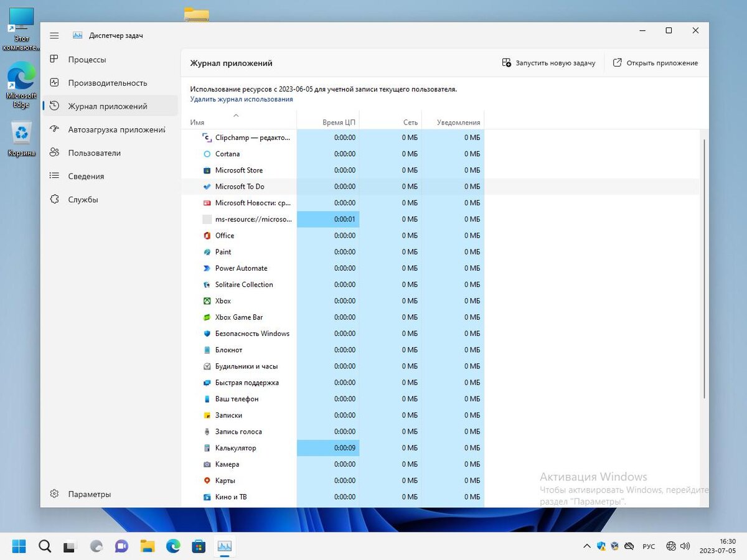Image resolution: width=747 pixels, height=560 pixels.
Task: Select the ms-resource://microso... row name
Action: tap(253, 219)
